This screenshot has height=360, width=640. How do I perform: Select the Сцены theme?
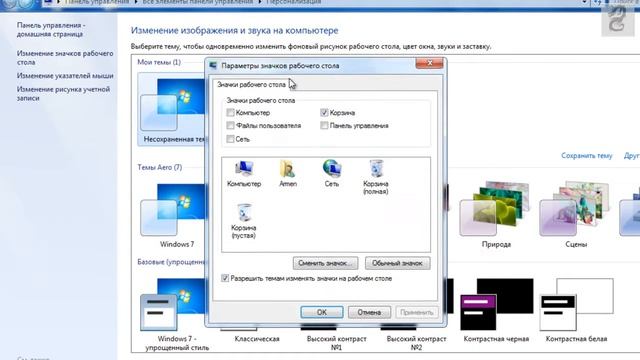pyautogui.click(x=576, y=214)
